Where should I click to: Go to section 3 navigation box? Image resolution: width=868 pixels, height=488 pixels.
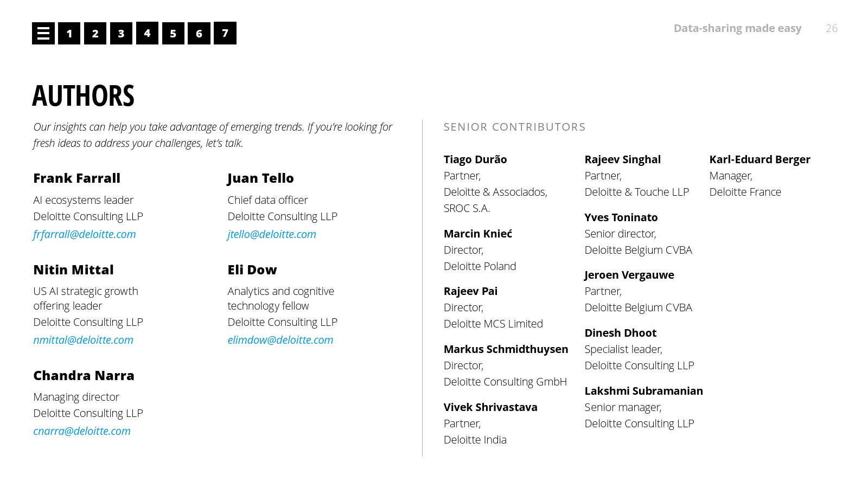(121, 34)
